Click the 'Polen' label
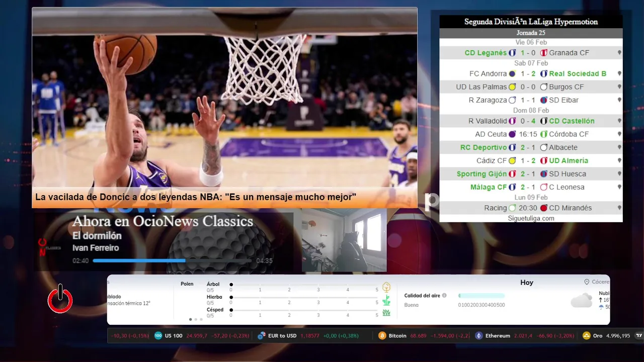The width and height of the screenshot is (644, 362). 187,284
